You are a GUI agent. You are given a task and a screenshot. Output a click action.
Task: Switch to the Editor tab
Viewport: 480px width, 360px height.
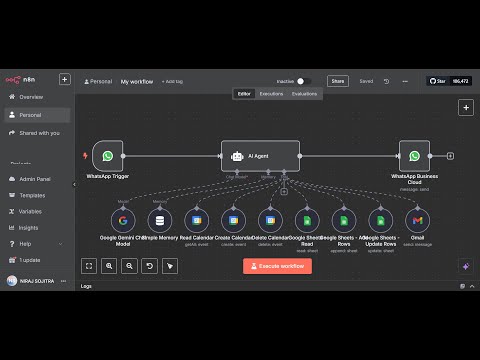coord(244,94)
